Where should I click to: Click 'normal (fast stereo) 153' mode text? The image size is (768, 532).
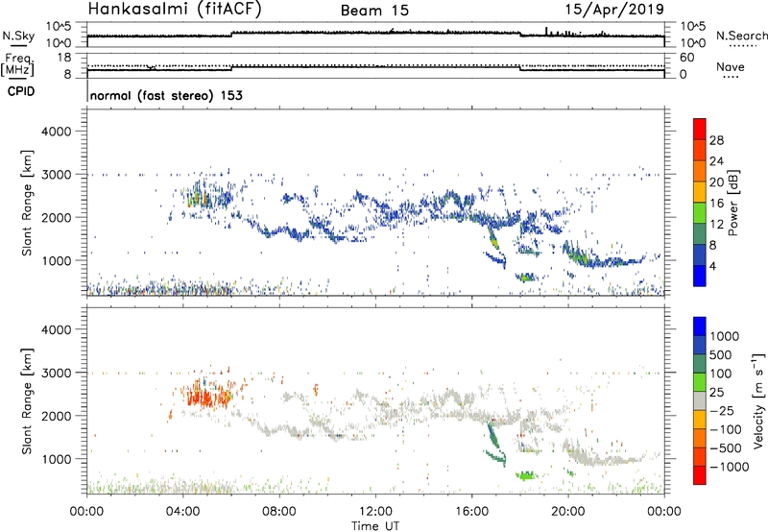click(166, 95)
